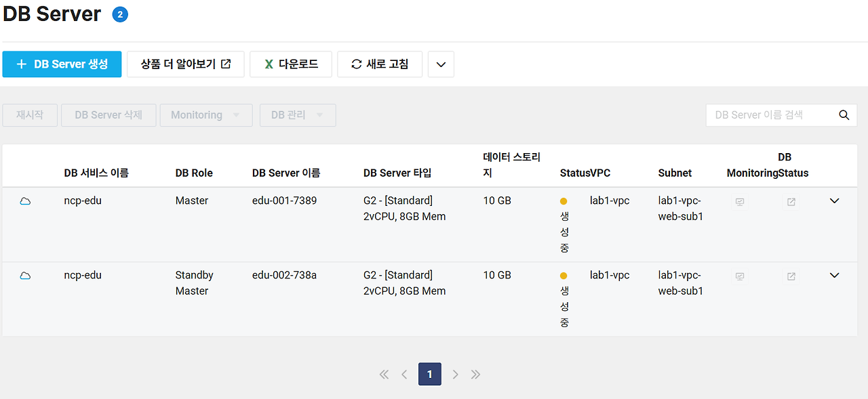Click 10 GB storage for edu-002-738a
Screen dimensions: 868x399
click(x=497, y=276)
